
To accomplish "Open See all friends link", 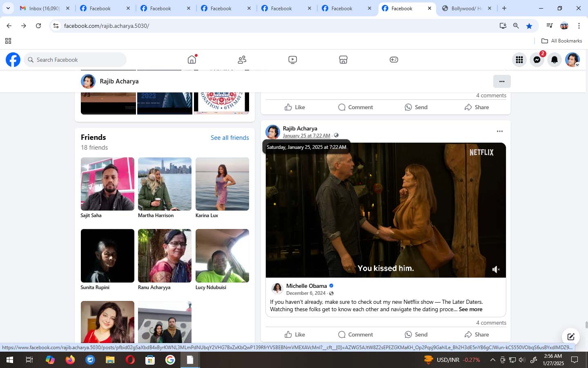I will pyautogui.click(x=230, y=138).
